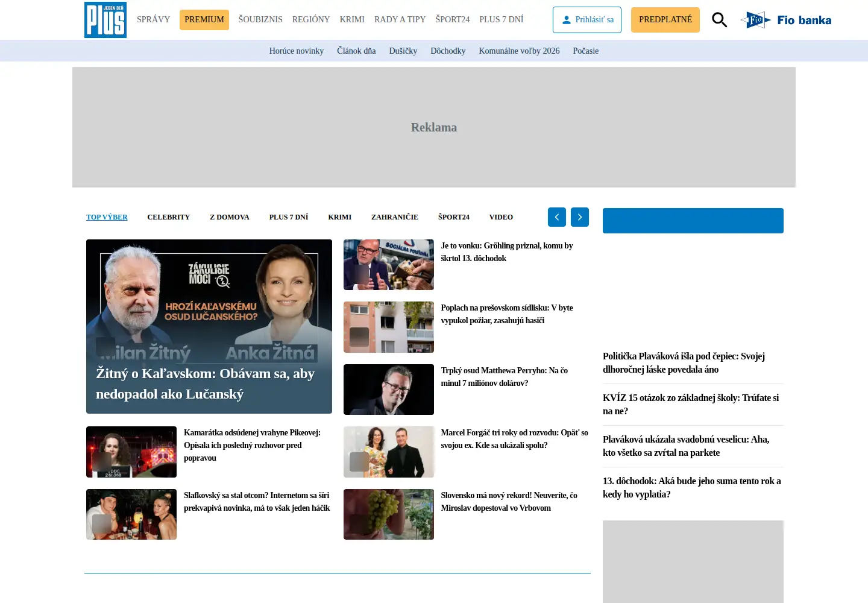Open the PREDPLATNÉ subscription button
The width and height of the screenshot is (868, 603).
665,20
